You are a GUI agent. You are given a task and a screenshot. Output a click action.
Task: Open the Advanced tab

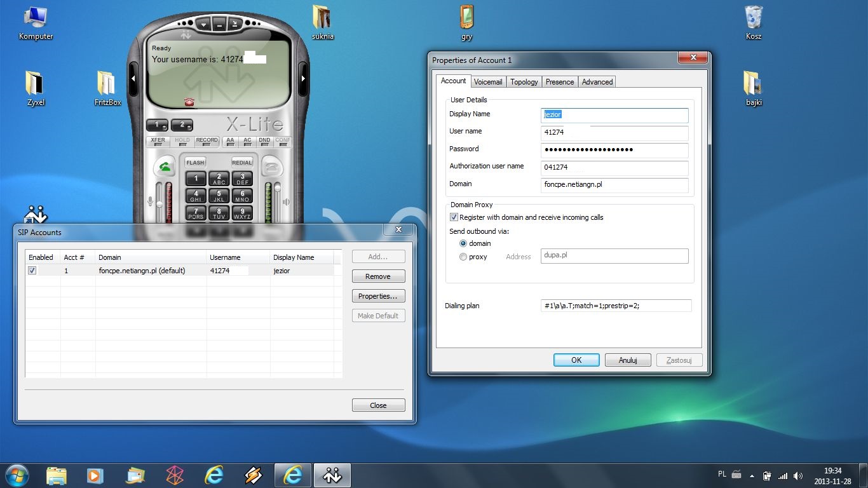tap(597, 82)
